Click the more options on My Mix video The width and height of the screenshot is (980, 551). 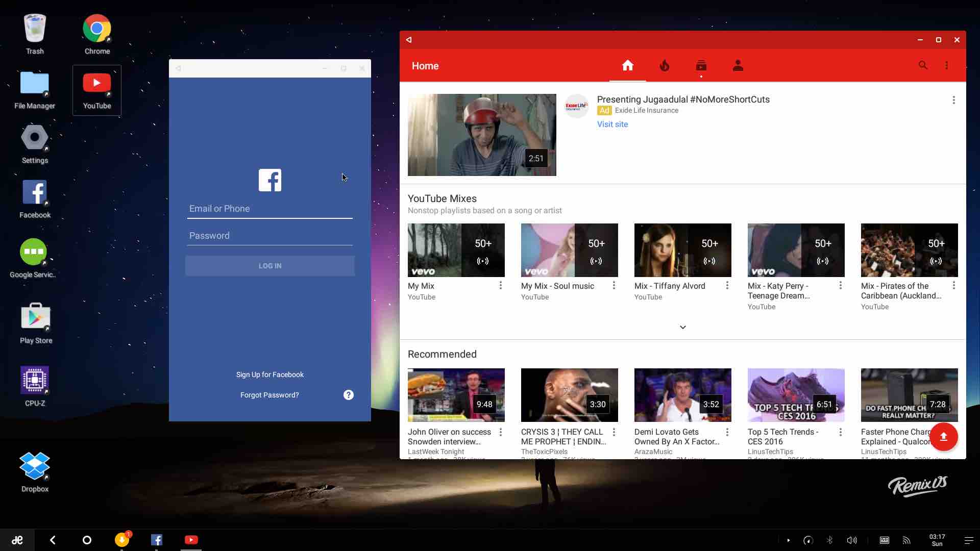pos(501,285)
